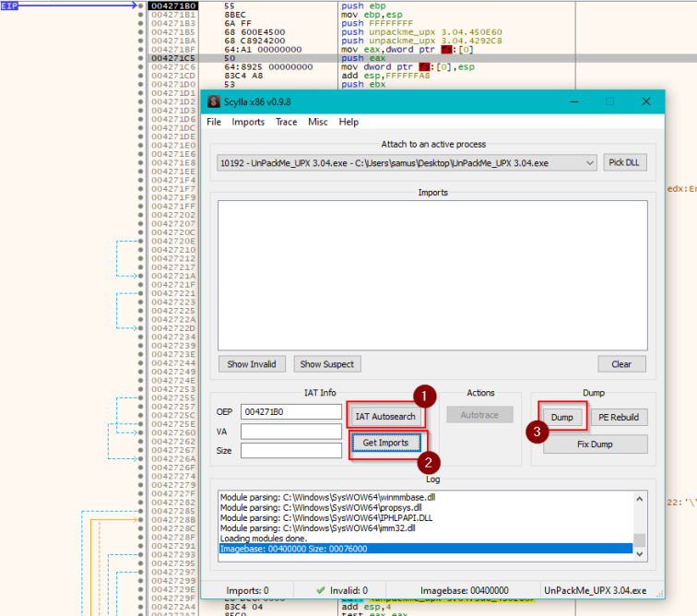Select log line 'Loading modules done.'
This screenshot has height=616, width=697.
point(264,539)
